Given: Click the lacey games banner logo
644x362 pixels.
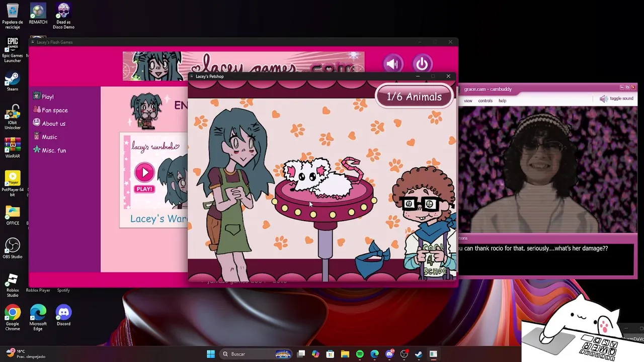Looking at the screenshot, I should coord(243,66).
